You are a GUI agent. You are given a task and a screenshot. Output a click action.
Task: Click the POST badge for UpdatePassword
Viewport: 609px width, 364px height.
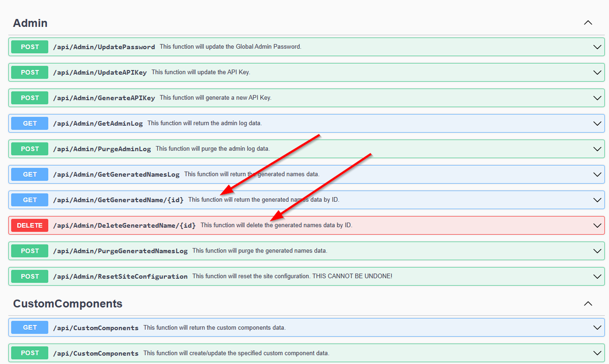30,47
